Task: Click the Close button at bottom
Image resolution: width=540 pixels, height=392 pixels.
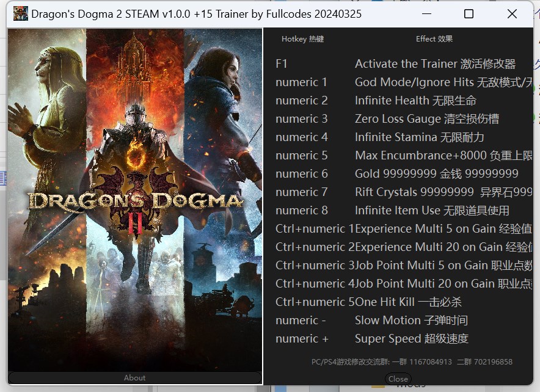Action: (x=398, y=379)
